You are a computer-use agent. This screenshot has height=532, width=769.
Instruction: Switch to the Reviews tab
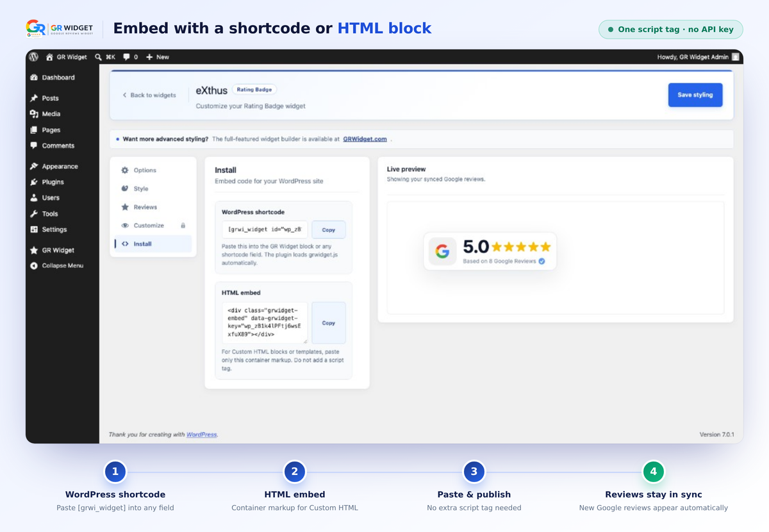pyautogui.click(x=153, y=207)
